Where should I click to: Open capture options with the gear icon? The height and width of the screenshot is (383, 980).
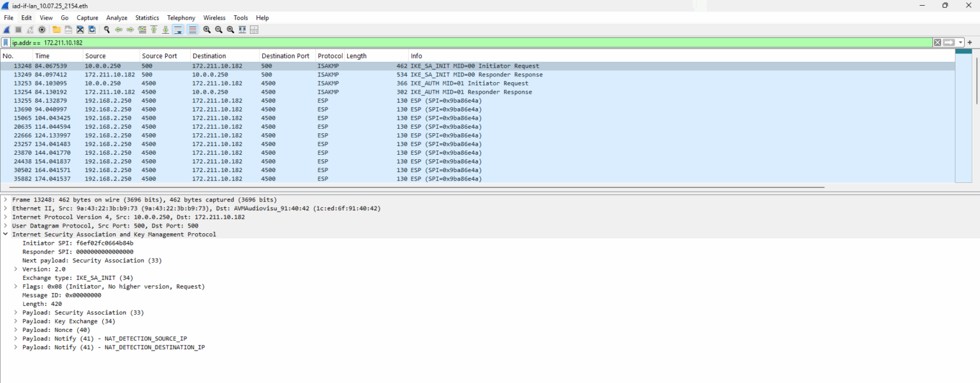[42, 29]
